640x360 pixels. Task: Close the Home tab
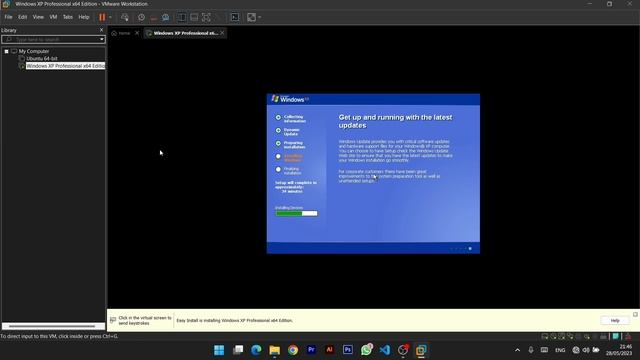[x=137, y=33]
